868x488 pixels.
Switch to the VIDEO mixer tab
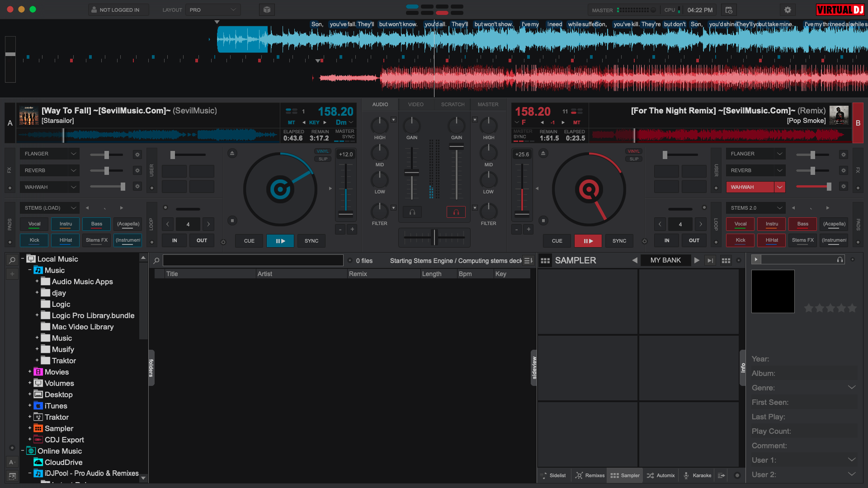(416, 105)
